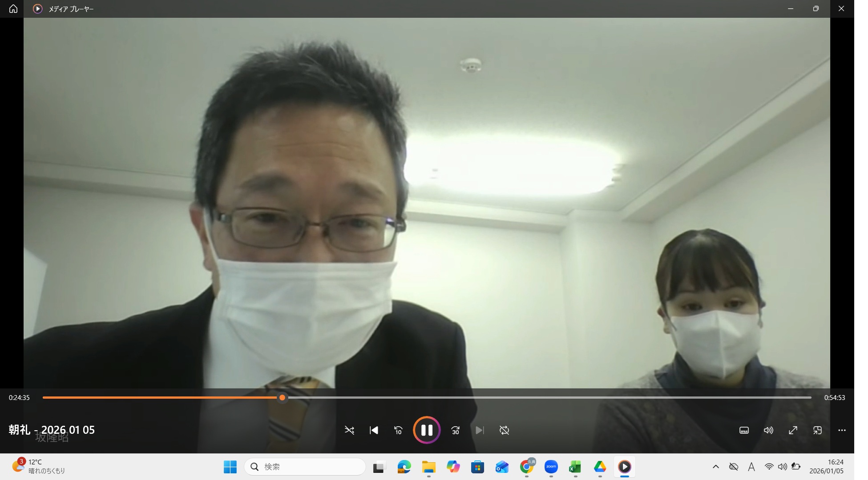Click the playback seek bar handle

point(282,397)
